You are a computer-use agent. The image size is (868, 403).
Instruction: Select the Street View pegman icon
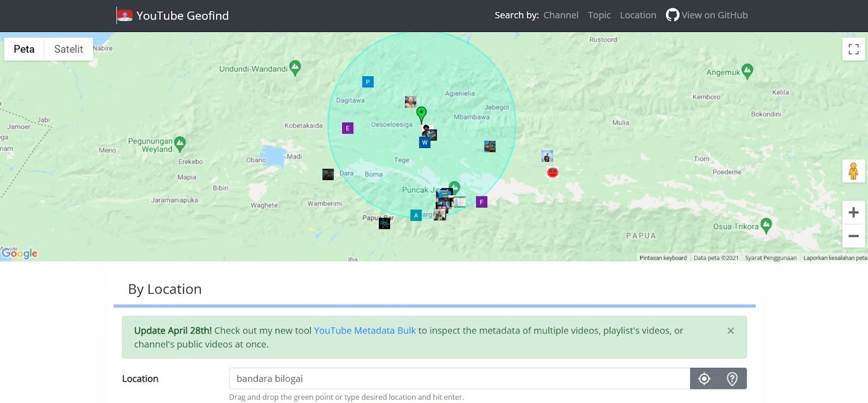853,171
